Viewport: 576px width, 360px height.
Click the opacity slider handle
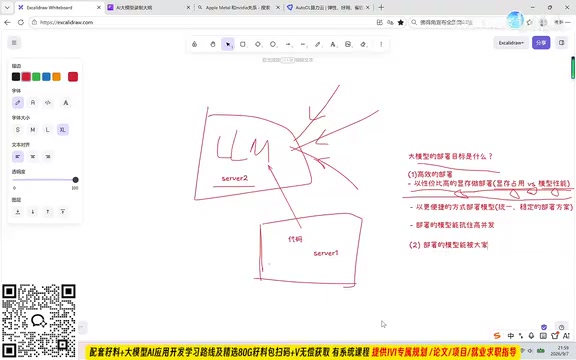pos(75,180)
